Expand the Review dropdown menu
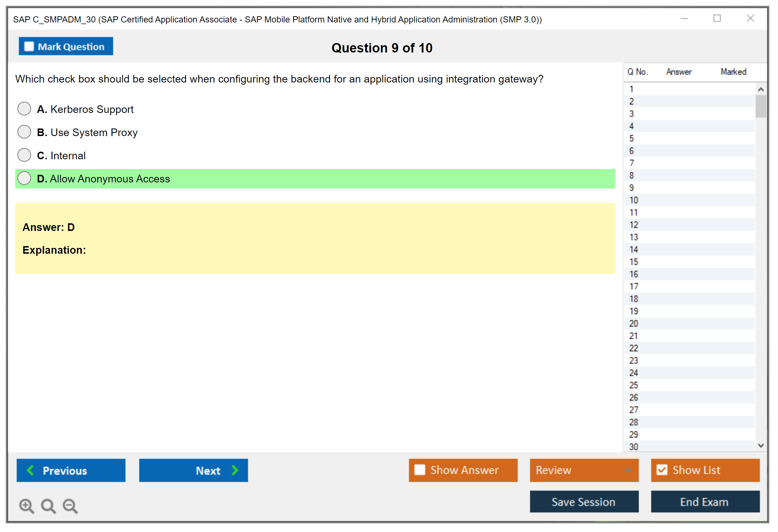Viewport: 778px width, 532px height. (628, 470)
